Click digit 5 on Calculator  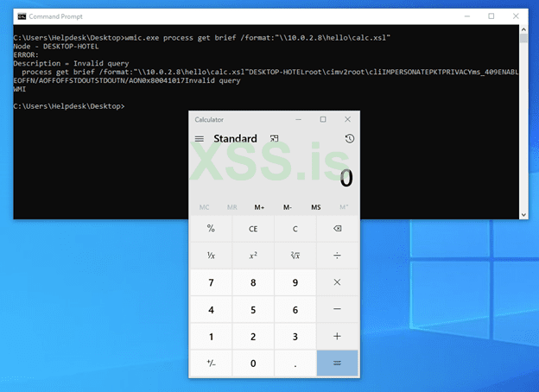[253, 309]
